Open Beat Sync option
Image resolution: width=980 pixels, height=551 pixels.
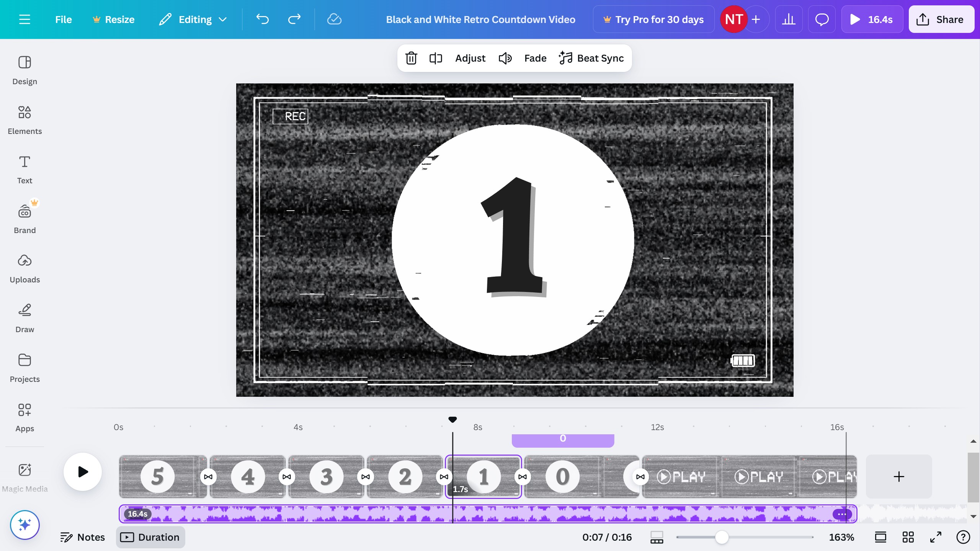pos(591,58)
